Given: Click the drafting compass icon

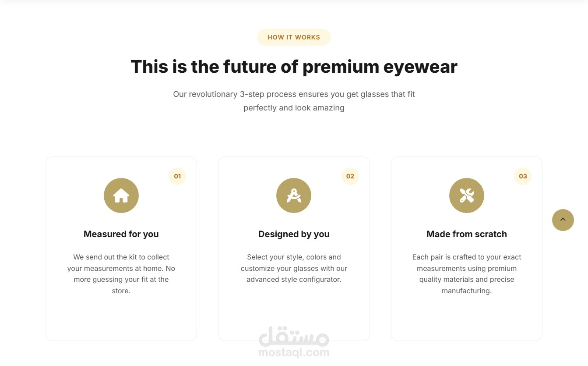Looking at the screenshot, I should [294, 195].
